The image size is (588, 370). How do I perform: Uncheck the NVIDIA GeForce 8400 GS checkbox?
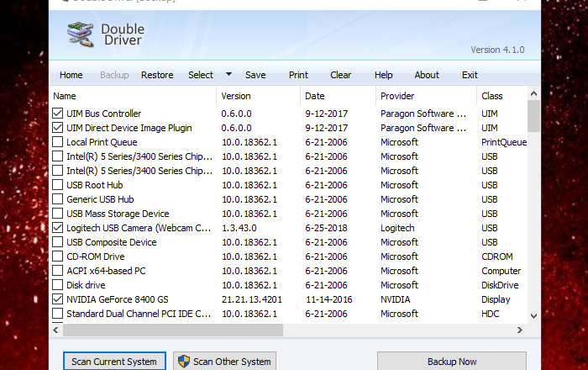(57, 299)
